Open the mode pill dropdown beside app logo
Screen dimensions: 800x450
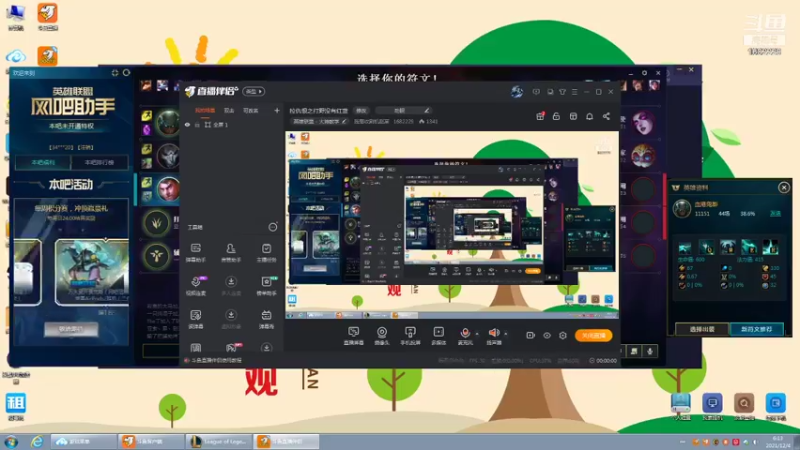click(x=254, y=91)
